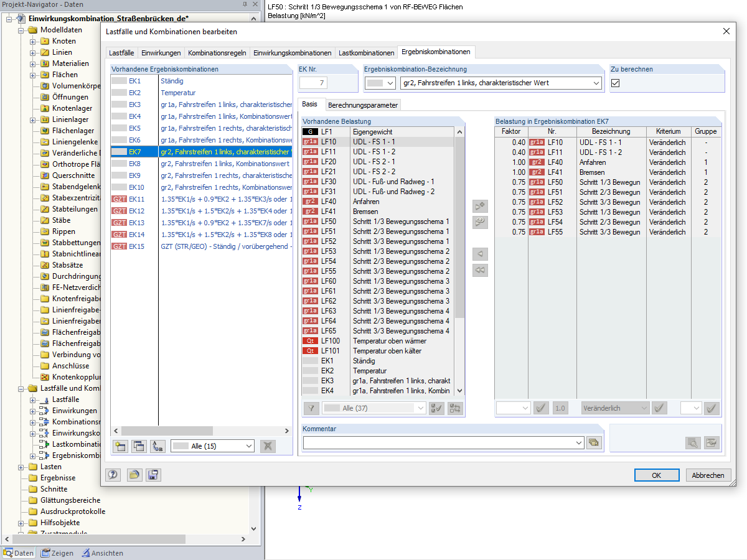Toggle the Zu berechnen checkbox

pos(616,83)
